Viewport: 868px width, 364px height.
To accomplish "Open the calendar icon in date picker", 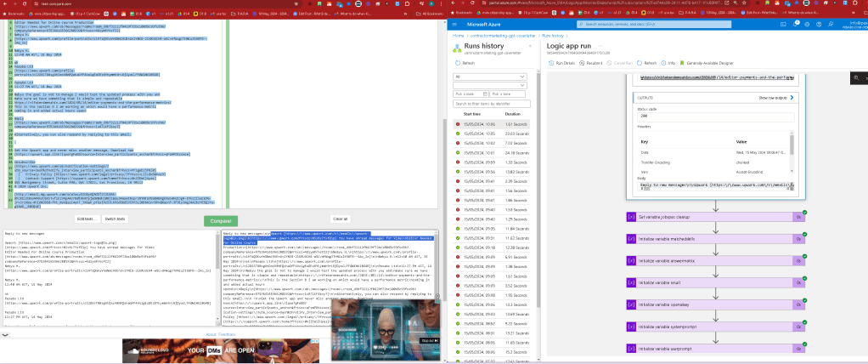I will pos(484,94).
